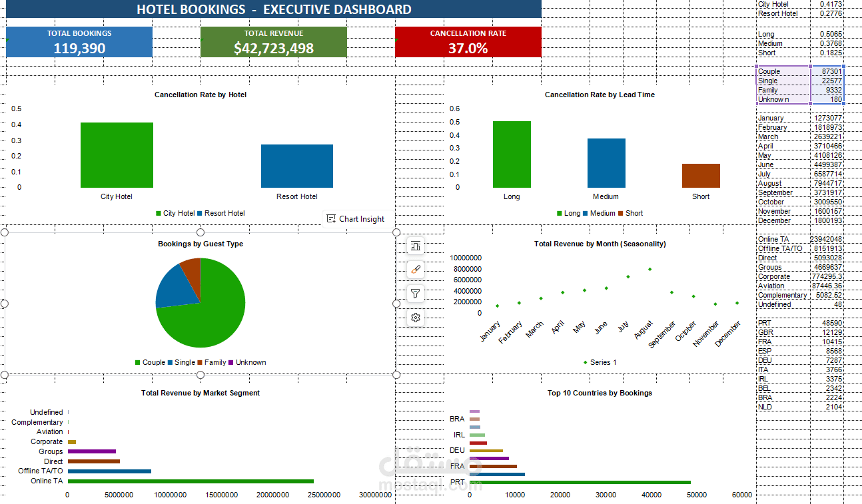This screenshot has height=504, width=862.
Task: Select the Single legend swatch
Action: click(170, 363)
